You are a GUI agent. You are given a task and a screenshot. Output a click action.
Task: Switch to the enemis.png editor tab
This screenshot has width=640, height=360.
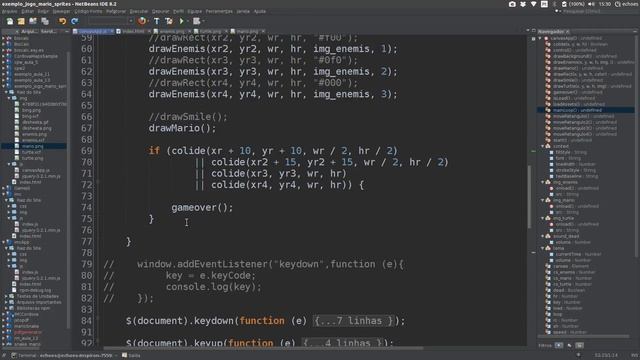tap(171, 31)
